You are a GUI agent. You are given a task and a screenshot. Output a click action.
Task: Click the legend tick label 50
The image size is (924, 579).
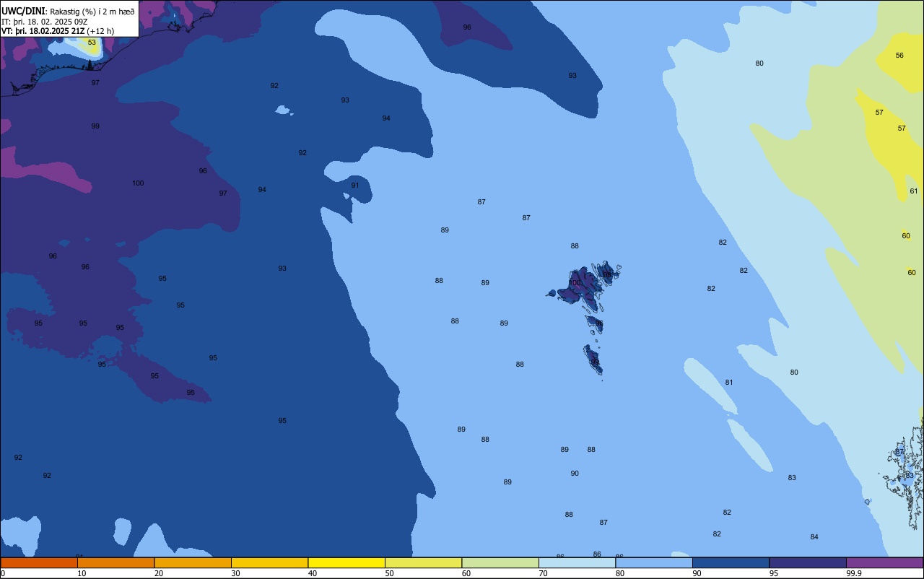tap(389, 573)
